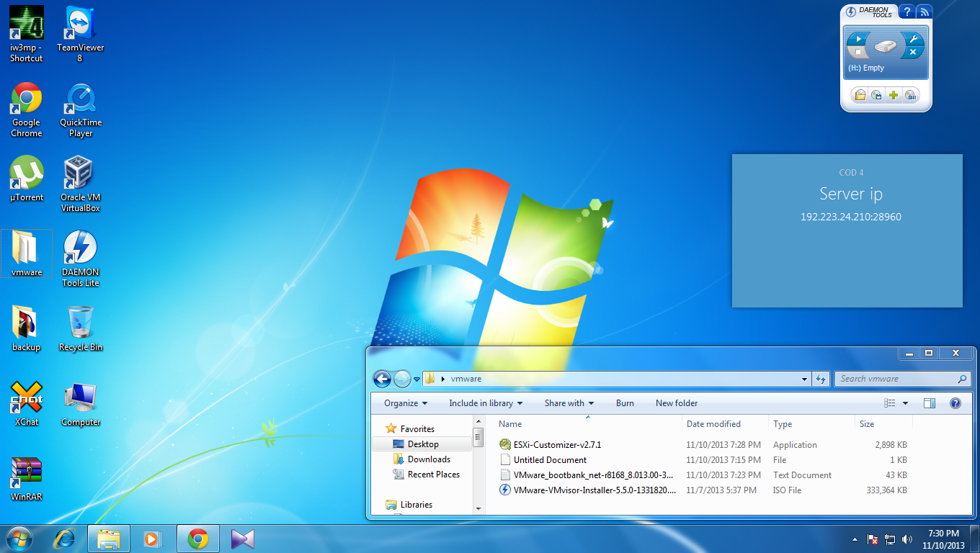Click the COD 4 Server ip note gadget

pyautogui.click(x=847, y=230)
